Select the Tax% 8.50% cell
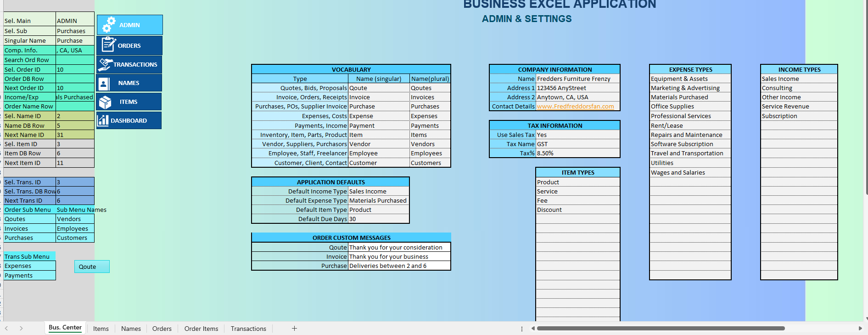 tap(578, 153)
